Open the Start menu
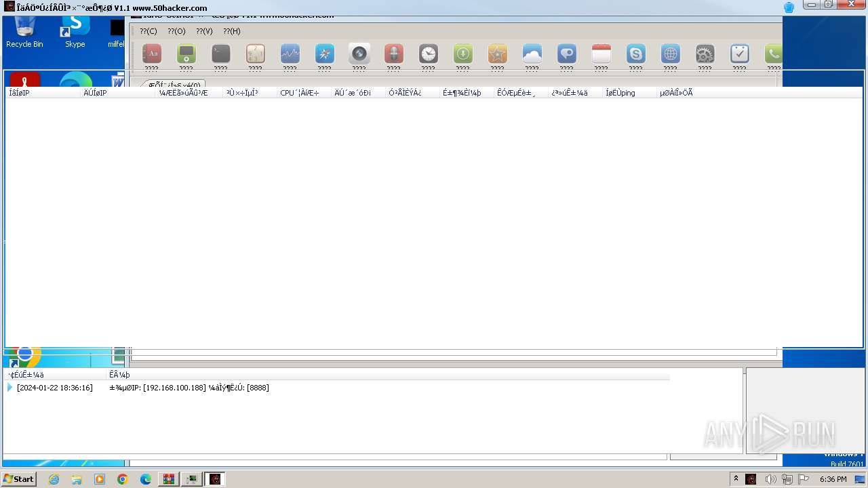The width and height of the screenshot is (868, 488). click(x=18, y=479)
